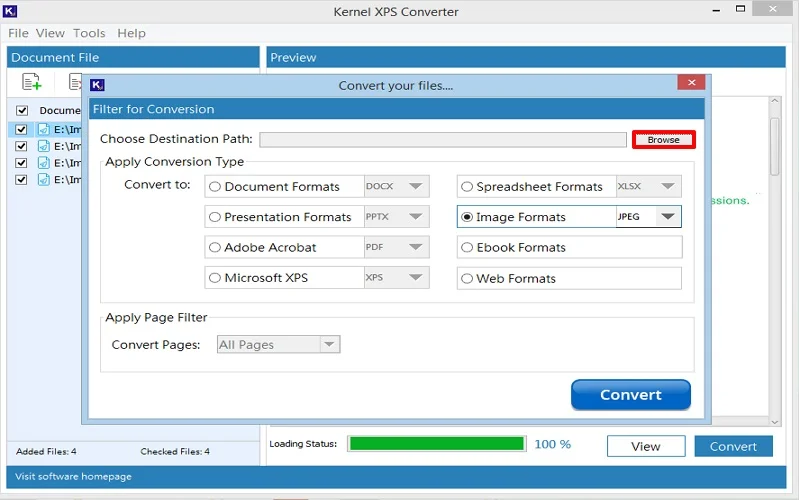Click the K logo in the Convert your files dialog
Image resolution: width=799 pixels, height=500 pixels.
[97, 86]
